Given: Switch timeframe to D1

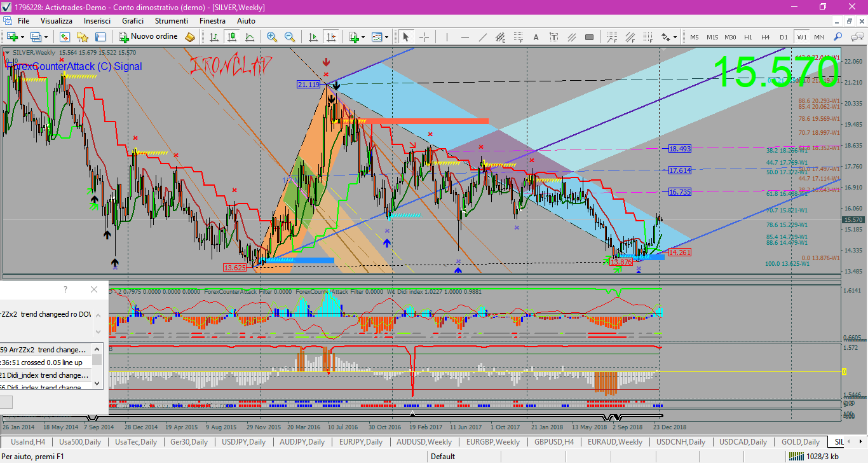Looking at the screenshot, I should point(783,37).
